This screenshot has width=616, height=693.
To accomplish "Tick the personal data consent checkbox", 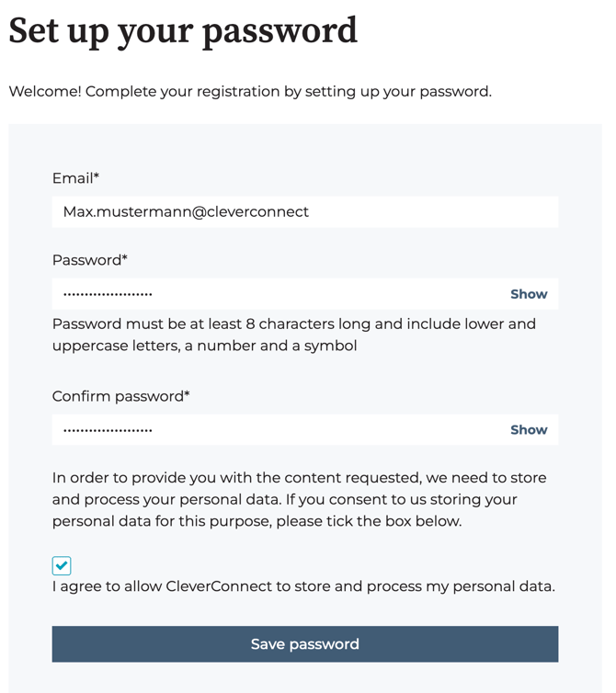I will point(62,565).
